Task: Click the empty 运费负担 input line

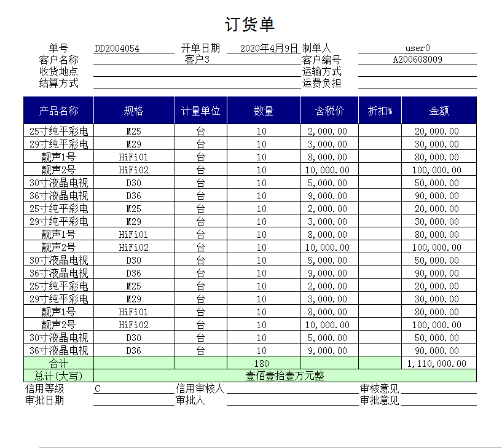Action: click(417, 83)
